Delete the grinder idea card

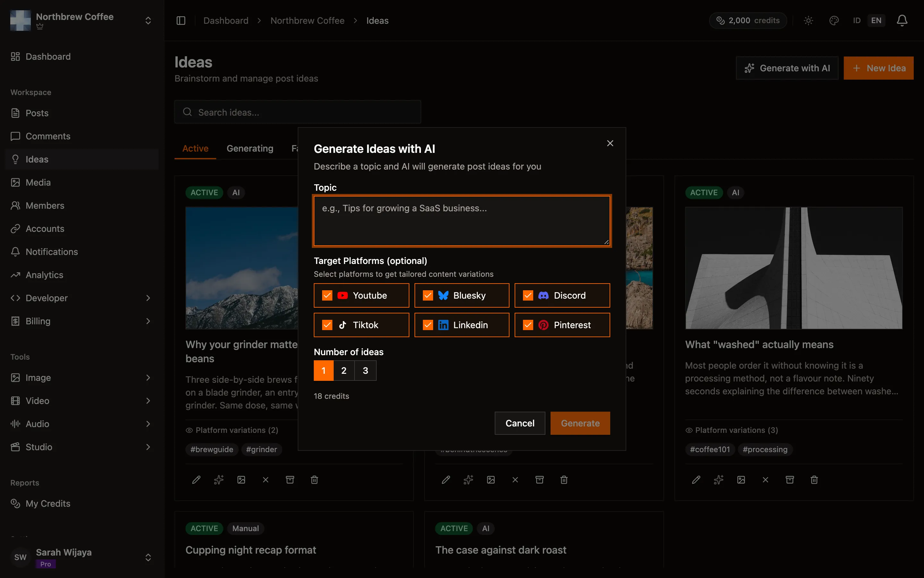tap(315, 480)
